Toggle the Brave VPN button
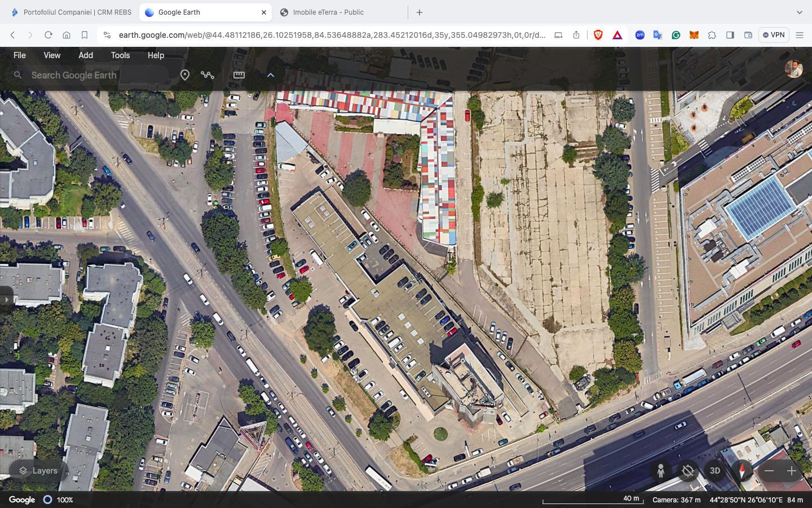Viewport: 812px width, 508px height. (773, 35)
